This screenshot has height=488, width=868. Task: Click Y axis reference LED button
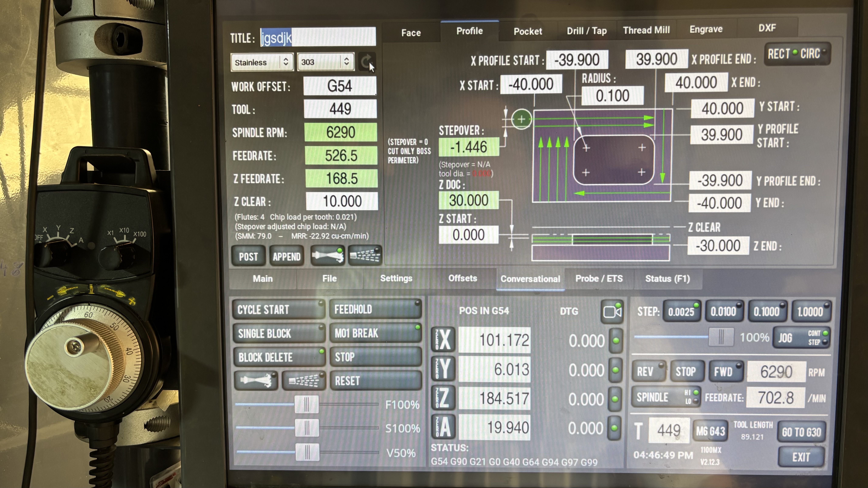[615, 370]
